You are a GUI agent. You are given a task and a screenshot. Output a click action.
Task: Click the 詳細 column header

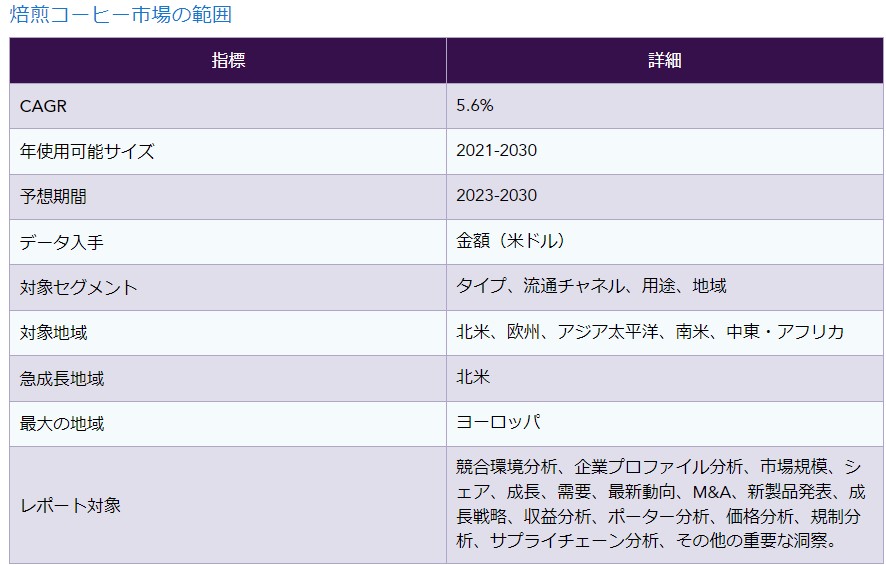pyautogui.click(x=664, y=60)
